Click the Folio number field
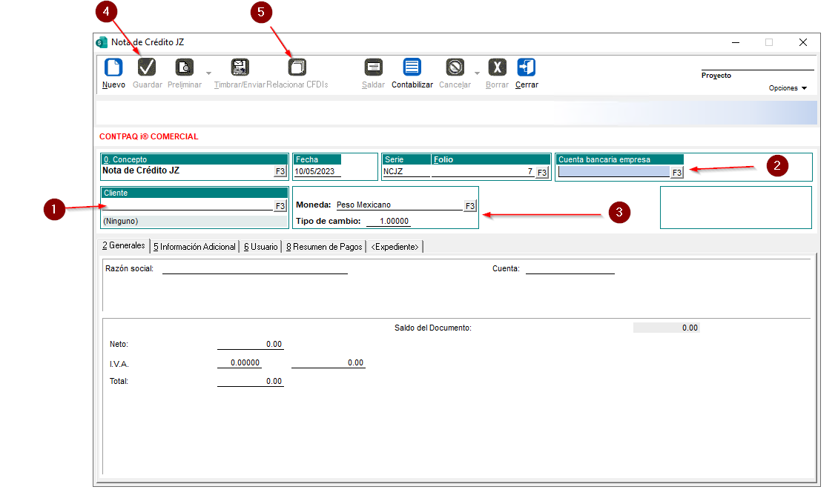 coord(483,171)
